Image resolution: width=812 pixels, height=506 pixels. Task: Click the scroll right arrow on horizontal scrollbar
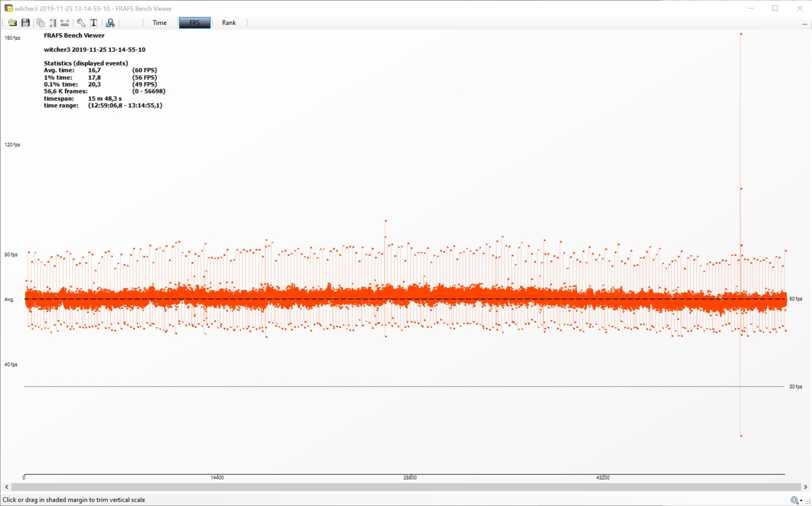805,487
